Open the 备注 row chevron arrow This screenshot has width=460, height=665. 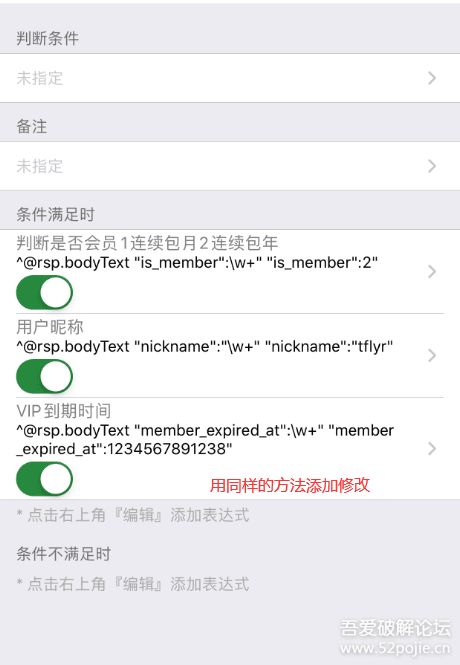click(432, 166)
